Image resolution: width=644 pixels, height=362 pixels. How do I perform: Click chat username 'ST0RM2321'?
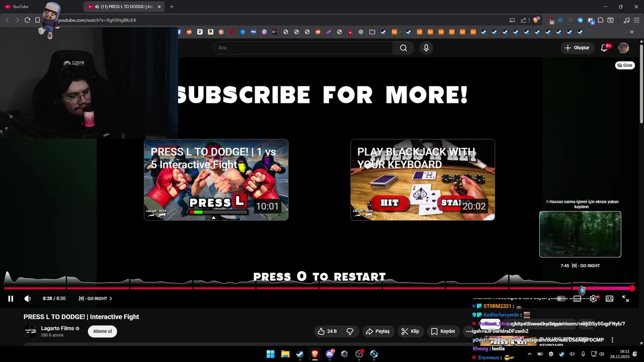(x=497, y=306)
